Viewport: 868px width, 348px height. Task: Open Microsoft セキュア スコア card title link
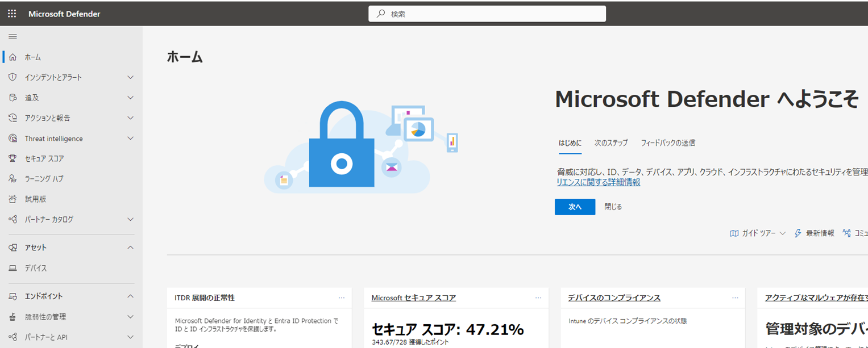413,297
